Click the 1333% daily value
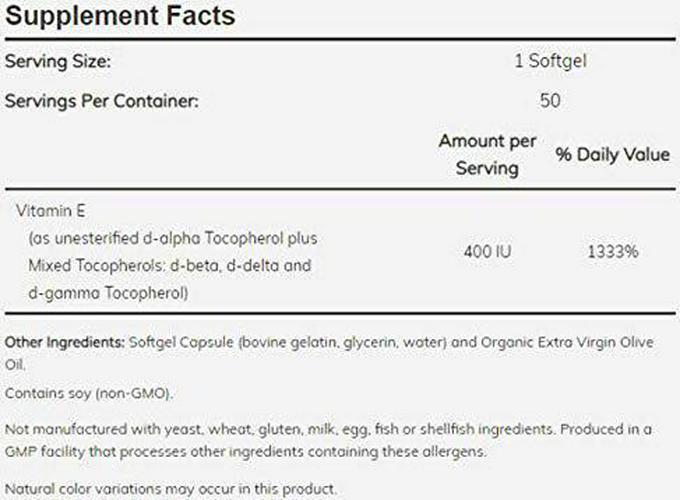The image size is (680, 500). (x=611, y=251)
